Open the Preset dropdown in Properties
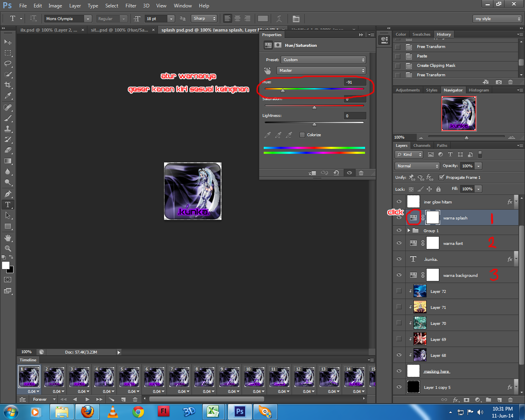 pos(323,60)
